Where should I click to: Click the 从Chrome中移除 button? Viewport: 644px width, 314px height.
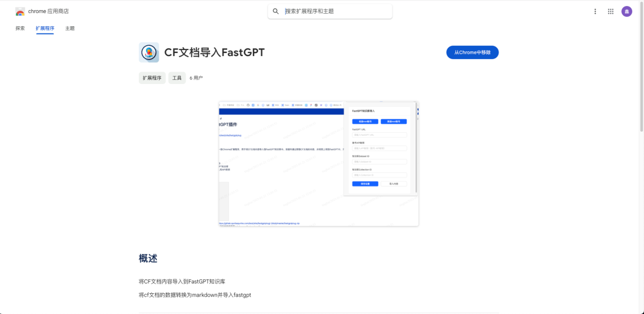(x=472, y=52)
